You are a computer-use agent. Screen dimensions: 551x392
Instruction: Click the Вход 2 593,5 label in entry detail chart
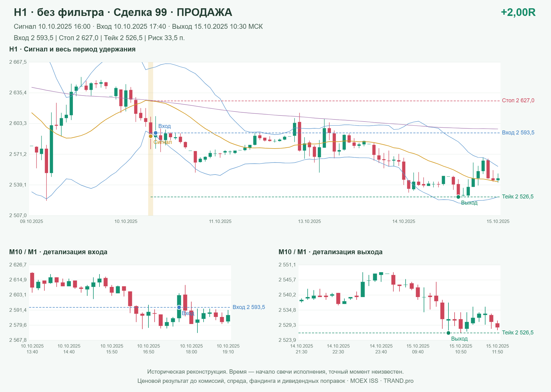[249, 307]
